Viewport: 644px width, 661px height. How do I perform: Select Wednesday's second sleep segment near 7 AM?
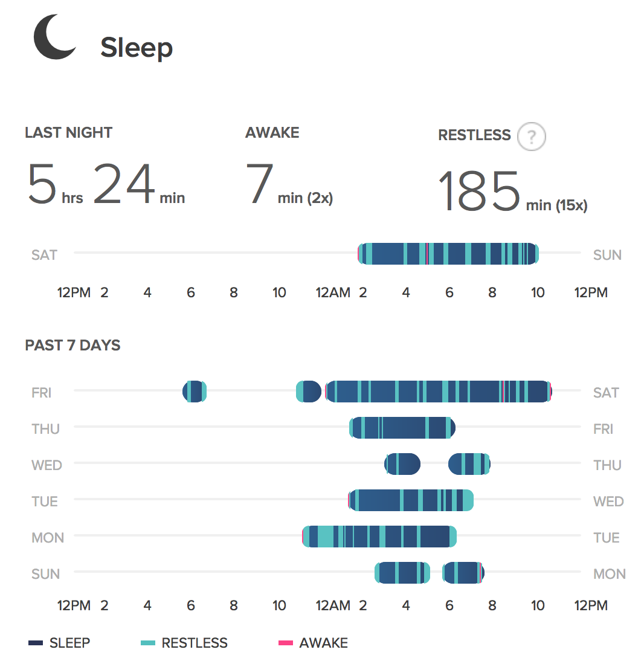pos(469,464)
